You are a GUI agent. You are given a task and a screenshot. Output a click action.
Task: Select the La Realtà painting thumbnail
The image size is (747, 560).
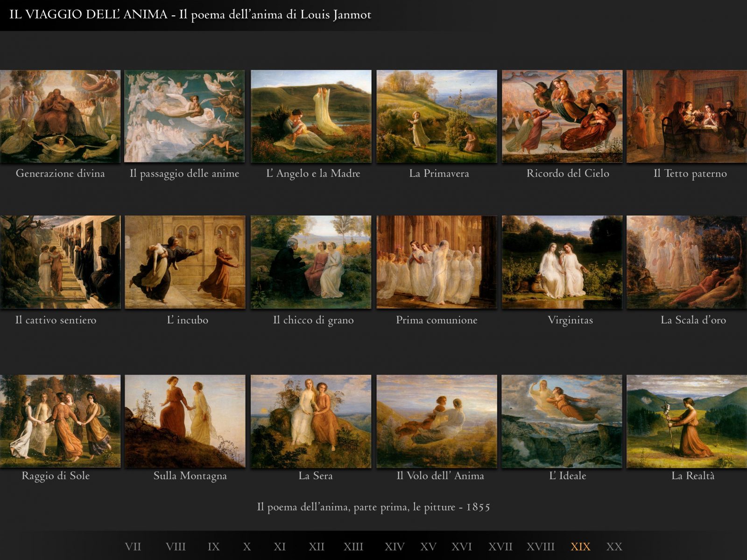pos(687,421)
